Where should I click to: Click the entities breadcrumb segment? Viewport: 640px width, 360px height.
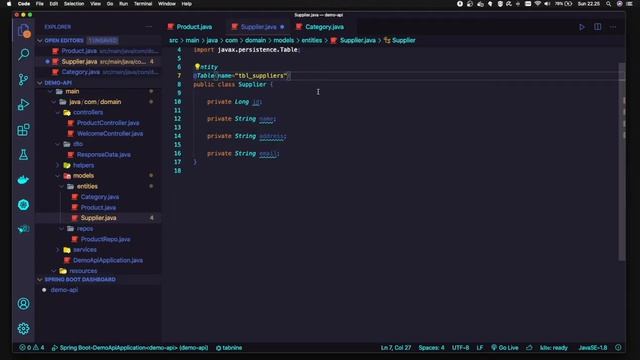pos(311,40)
